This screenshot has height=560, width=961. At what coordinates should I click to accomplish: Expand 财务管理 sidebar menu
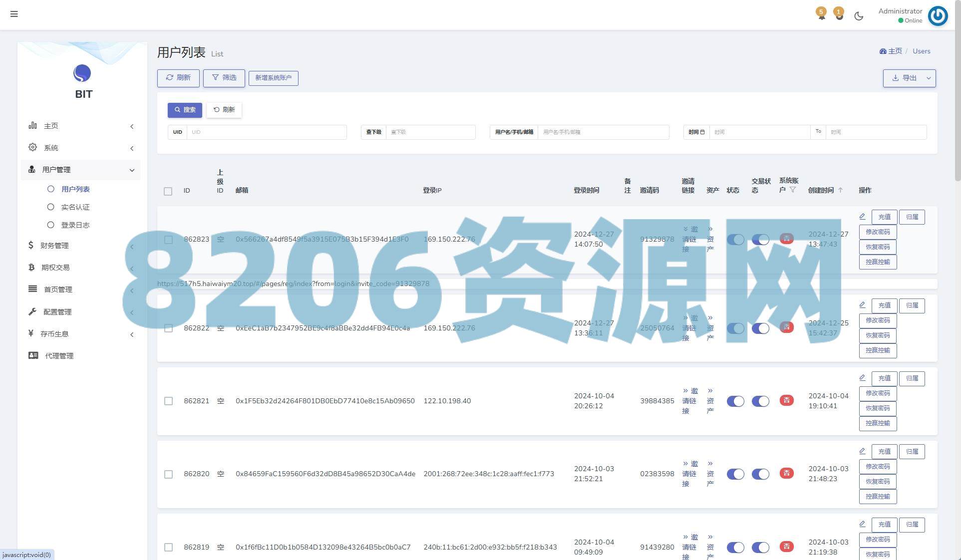55,246
